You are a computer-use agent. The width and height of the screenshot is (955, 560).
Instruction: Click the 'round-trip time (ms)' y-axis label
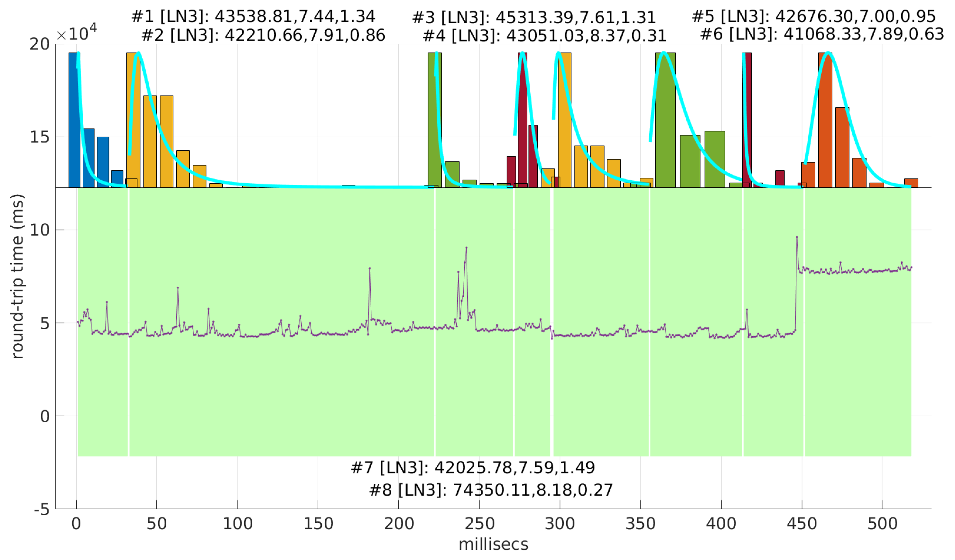pyautogui.click(x=17, y=276)
